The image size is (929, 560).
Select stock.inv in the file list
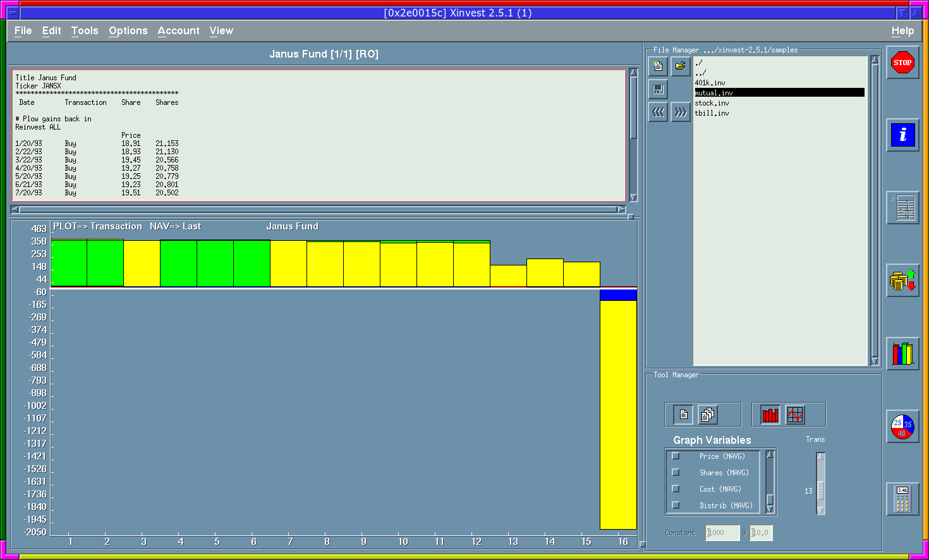coord(779,103)
